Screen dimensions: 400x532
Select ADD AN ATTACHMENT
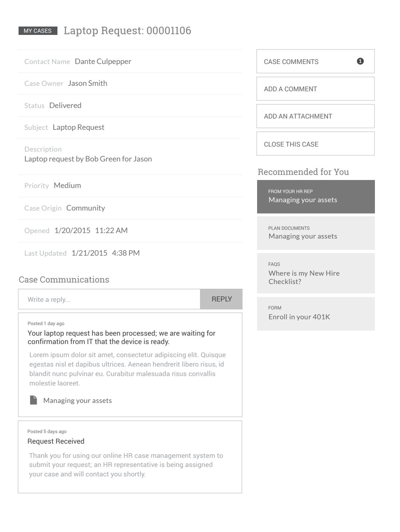click(315, 116)
